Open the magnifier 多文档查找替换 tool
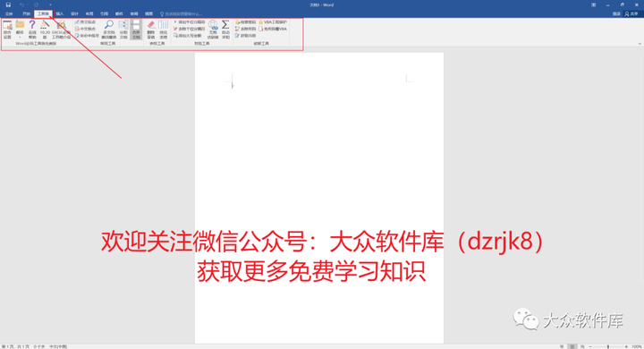Viewport: 644px width, 349px height. coord(109,30)
